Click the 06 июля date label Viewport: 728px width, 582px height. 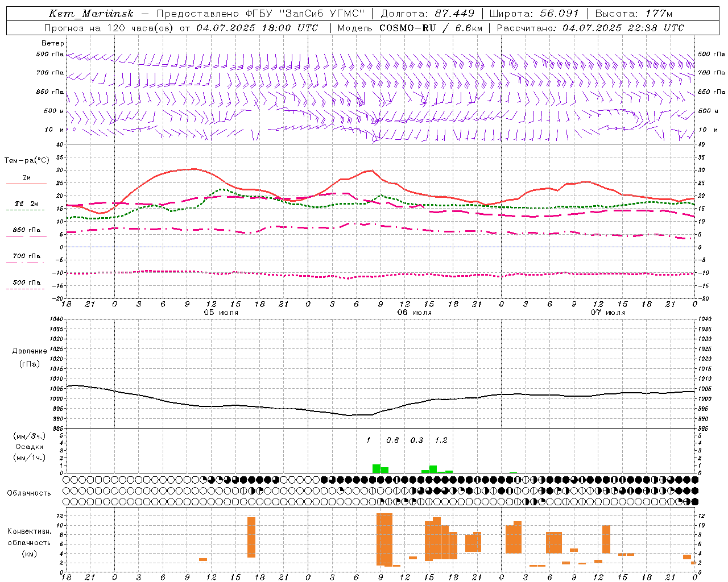(415, 313)
